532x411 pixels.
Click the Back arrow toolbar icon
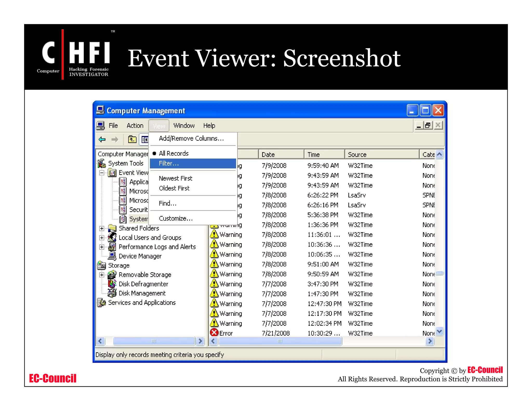102,140
